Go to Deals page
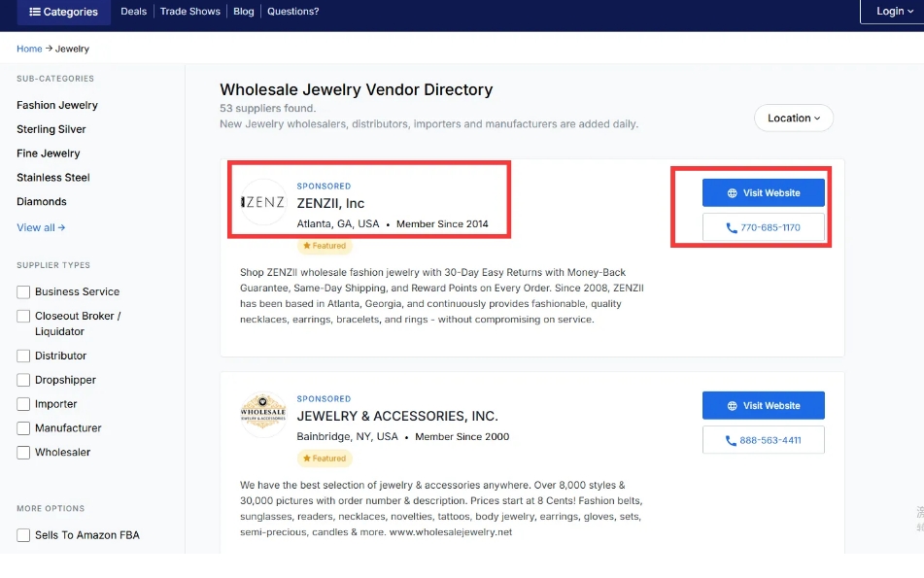This screenshot has width=924, height=578. [x=134, y=12]
